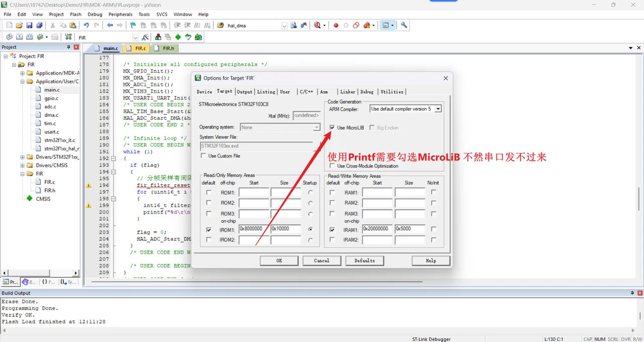
Task: Save all files
Action: point(39,25)
